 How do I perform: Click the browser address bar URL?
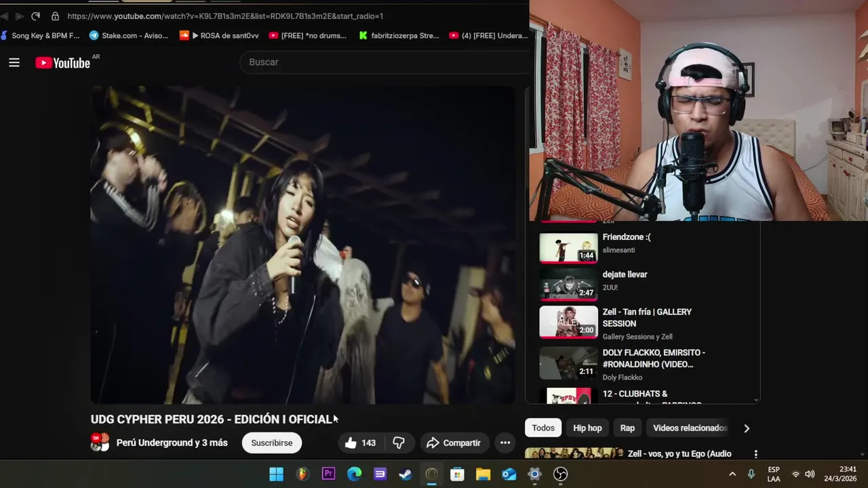225,16
